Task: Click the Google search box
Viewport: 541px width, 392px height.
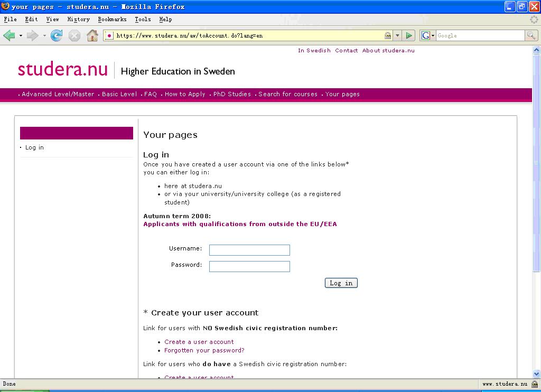Action: point(480,35)
